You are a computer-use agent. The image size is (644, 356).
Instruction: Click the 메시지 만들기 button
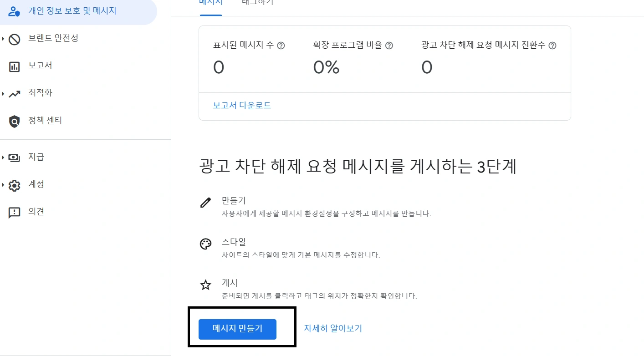tap(237, 329)
